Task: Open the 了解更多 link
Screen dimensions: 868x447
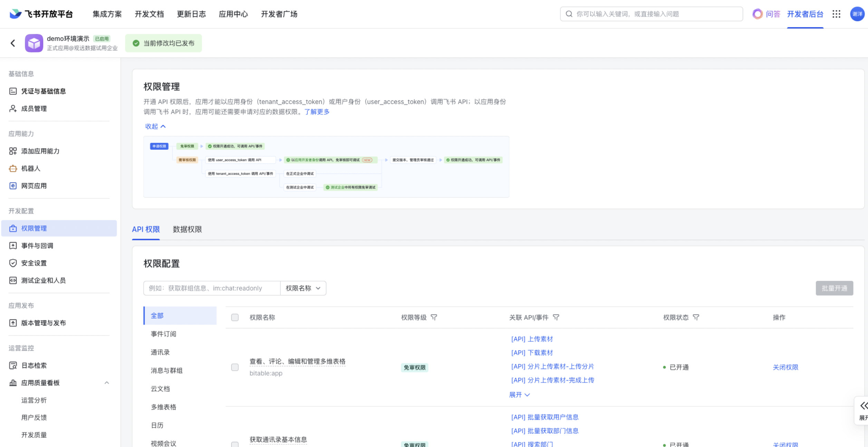Action: (x=317, y=112)
